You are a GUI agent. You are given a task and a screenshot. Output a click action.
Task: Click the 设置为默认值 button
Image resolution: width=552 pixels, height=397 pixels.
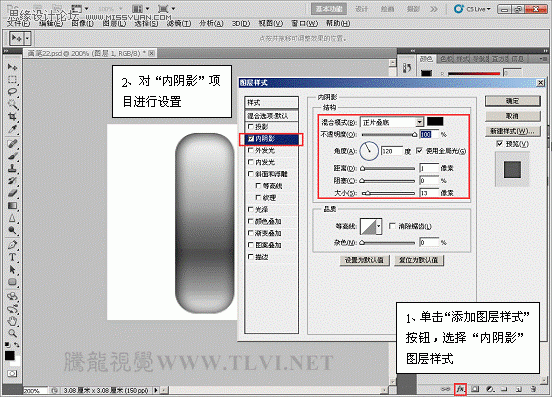[364, 260]
